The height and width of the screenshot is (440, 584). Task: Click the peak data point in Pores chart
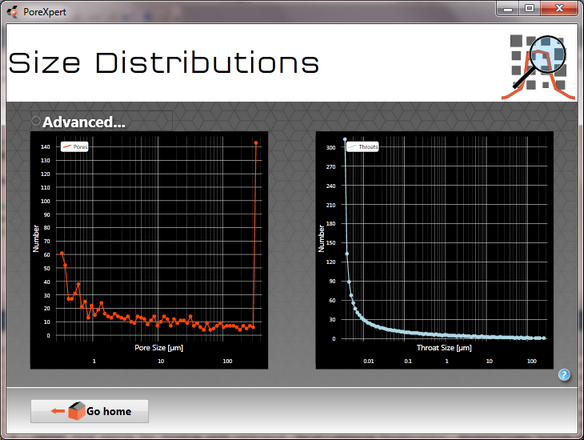(256, 143)
